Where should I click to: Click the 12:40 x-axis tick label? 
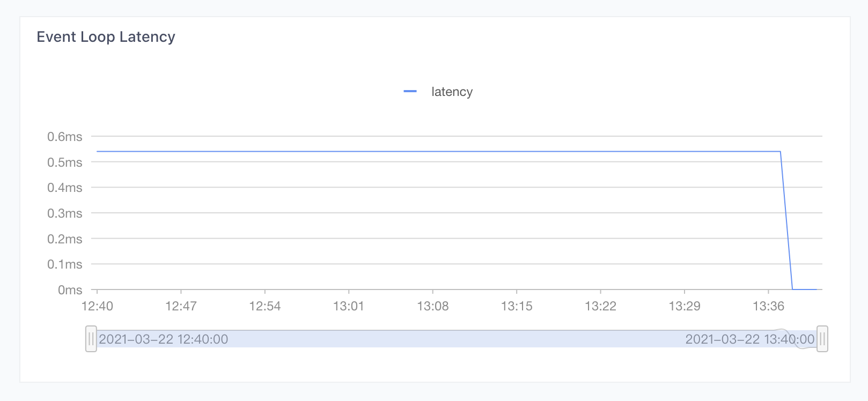(x=97, y=306)
